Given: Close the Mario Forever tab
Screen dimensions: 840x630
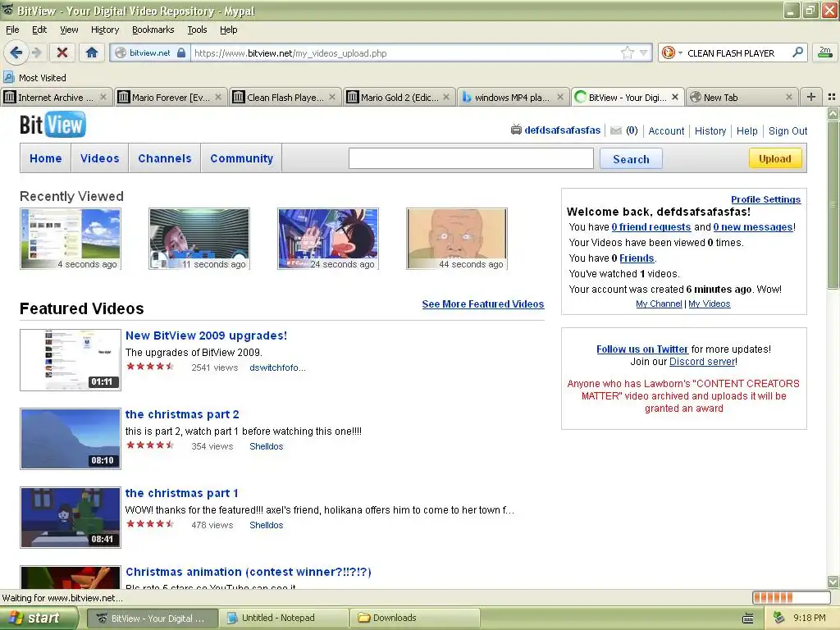Looking at the screenshot, I should 218,97.
